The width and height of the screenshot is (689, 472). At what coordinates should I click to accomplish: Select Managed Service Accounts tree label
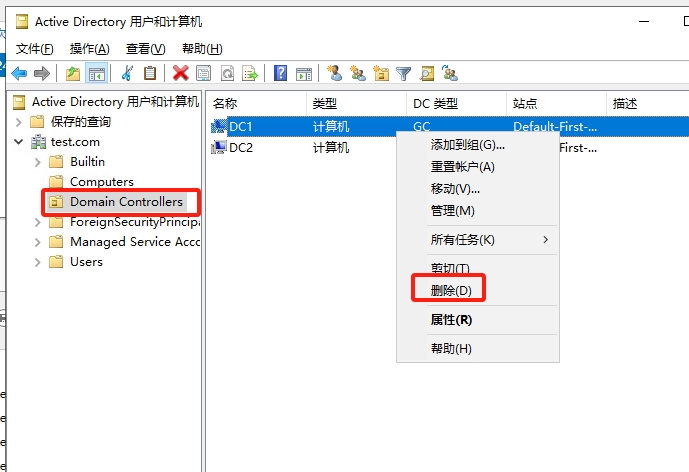(134, 242)
